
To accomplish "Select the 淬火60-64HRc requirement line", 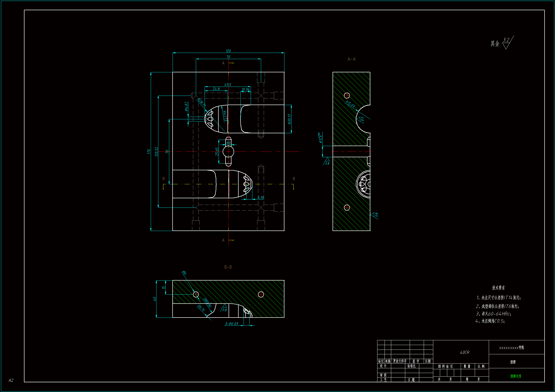I will tap(493, 314).
